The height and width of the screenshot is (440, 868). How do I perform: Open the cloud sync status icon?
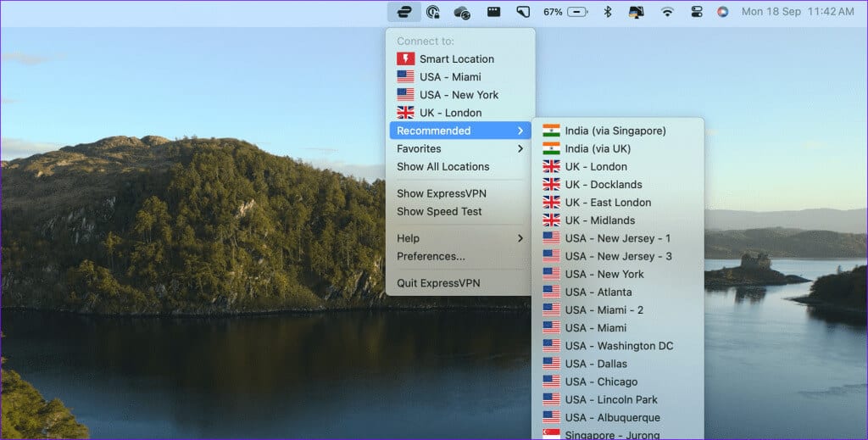[x=462, y=12]
